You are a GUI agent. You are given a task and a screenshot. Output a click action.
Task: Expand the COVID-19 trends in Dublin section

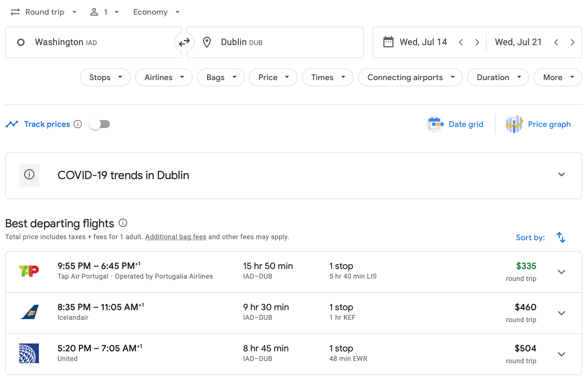tap(562, 175)
